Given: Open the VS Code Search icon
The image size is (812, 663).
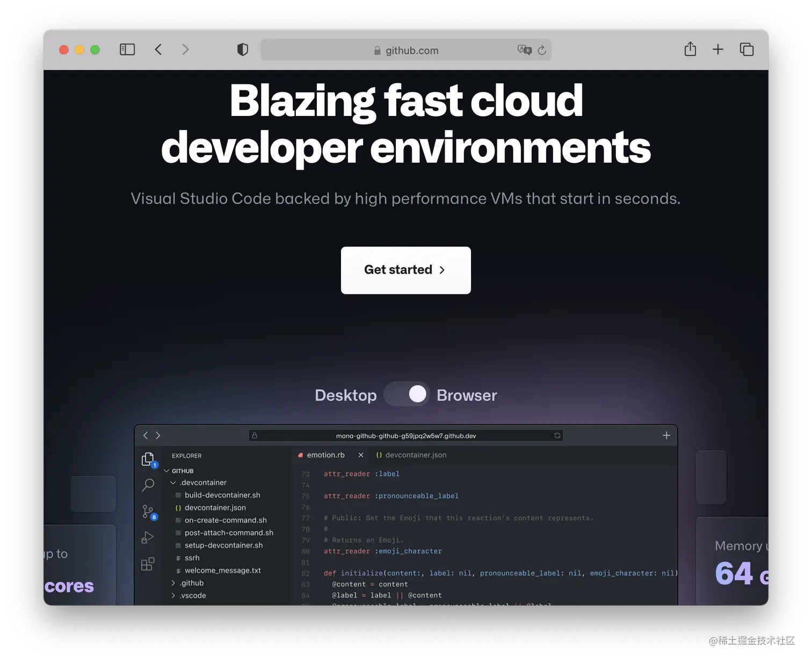Looking at the screenshot, I should [148, 485].
